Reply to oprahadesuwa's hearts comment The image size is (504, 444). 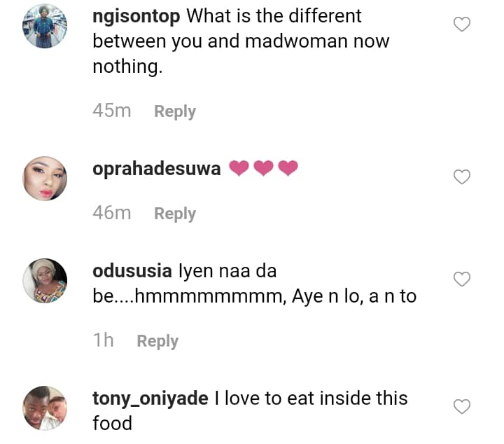(174, 214)
